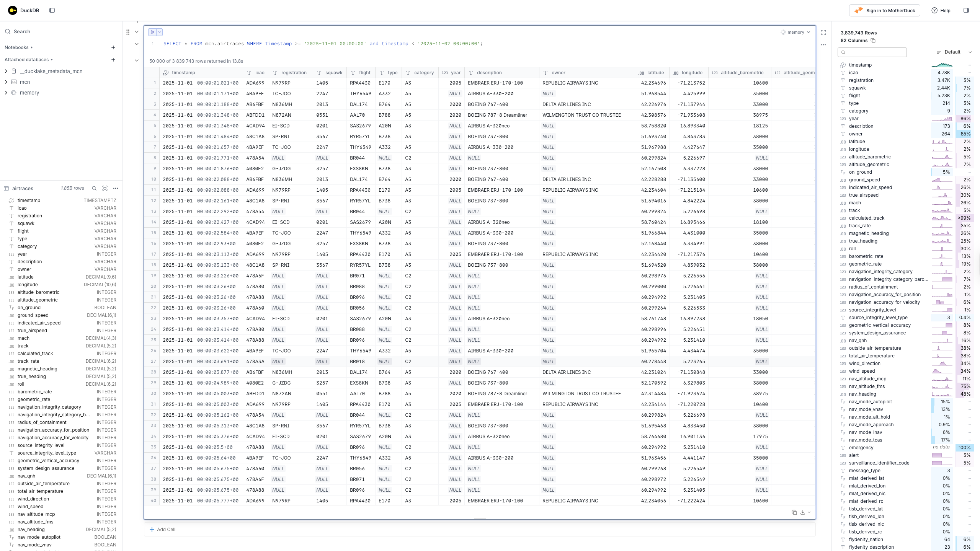The image size is (980, 551).
Task: Toggle the right inspector panel icon
Action: 966,10
